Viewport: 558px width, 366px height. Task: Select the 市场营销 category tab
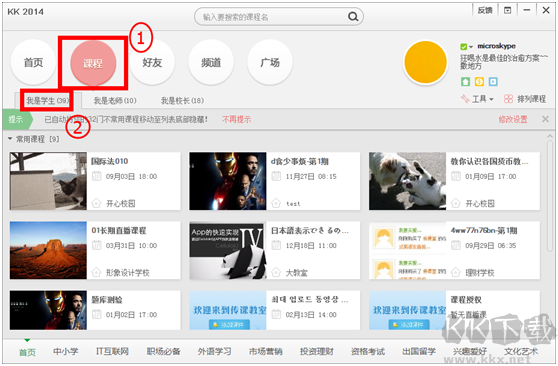click(265, 351)
